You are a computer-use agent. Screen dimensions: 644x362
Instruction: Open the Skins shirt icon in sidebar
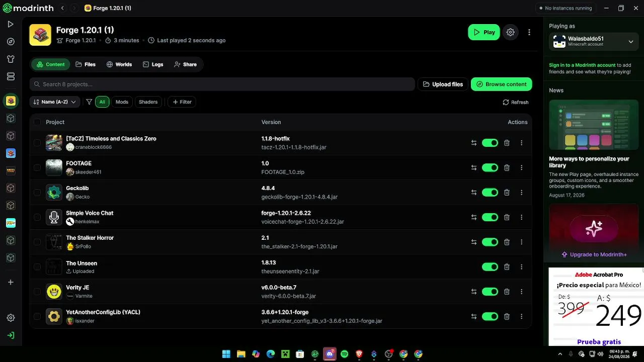pyautogui.click(x=11, y=59)
